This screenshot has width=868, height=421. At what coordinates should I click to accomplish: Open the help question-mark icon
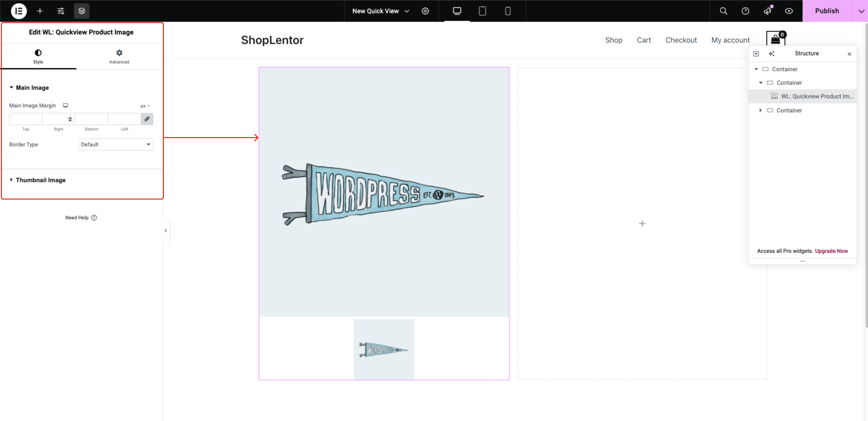[745, 11]
